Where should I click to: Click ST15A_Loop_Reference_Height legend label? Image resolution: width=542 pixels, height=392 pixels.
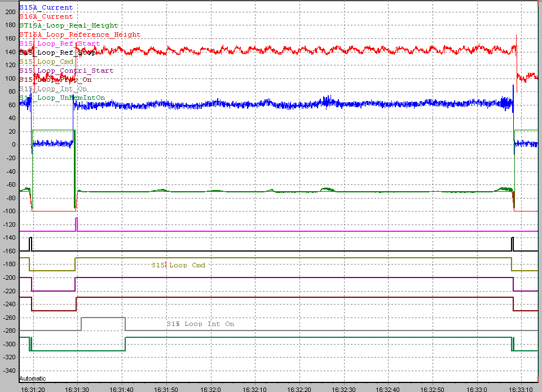pos(80,34)
